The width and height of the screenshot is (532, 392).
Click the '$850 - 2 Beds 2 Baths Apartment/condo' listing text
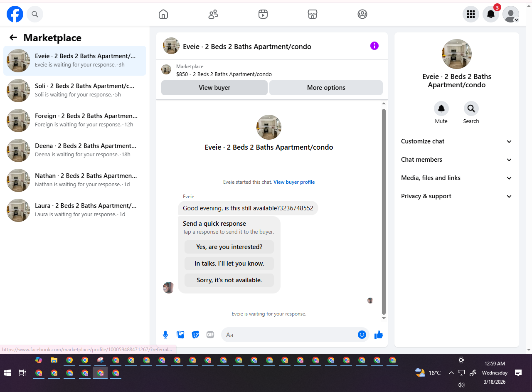(224, 74)
